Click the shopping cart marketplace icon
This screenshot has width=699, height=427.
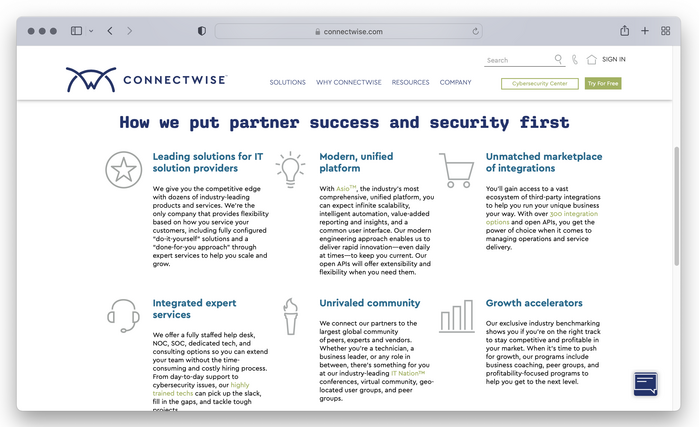[x=456, y=170]
